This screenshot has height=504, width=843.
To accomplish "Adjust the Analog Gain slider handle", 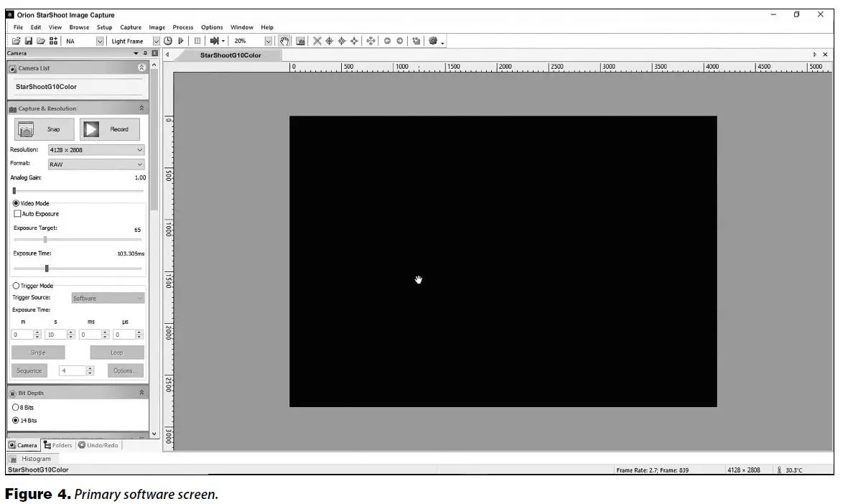I will pos(14,190).
